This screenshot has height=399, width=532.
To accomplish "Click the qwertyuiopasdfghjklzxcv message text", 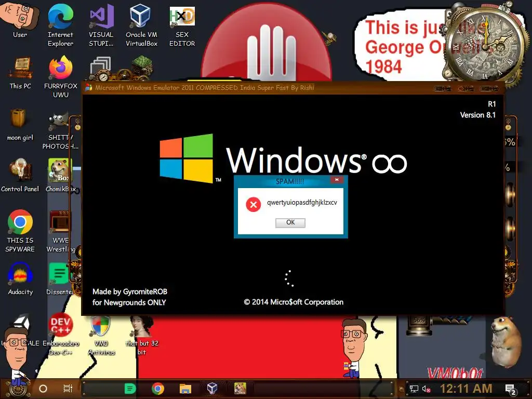I will pos(302,203).
